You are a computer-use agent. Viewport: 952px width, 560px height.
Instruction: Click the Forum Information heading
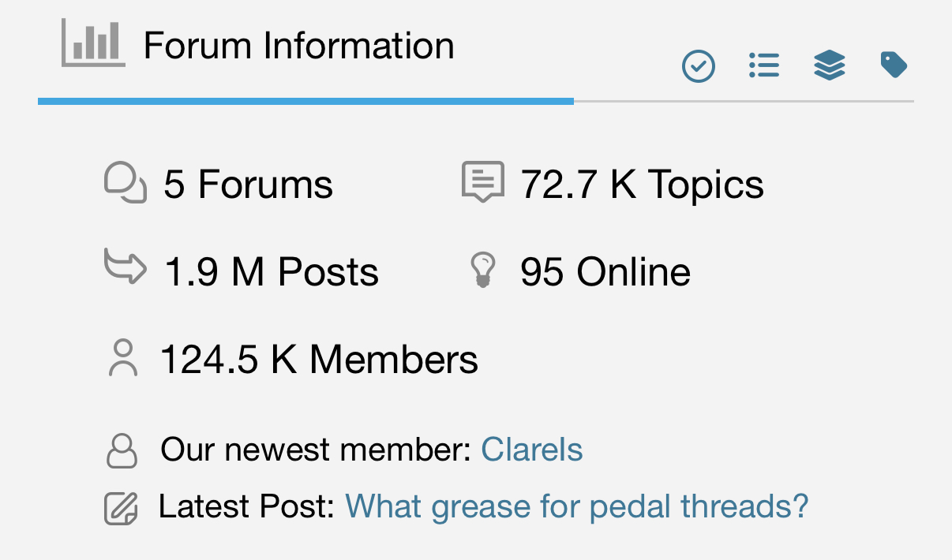(298, 46)
